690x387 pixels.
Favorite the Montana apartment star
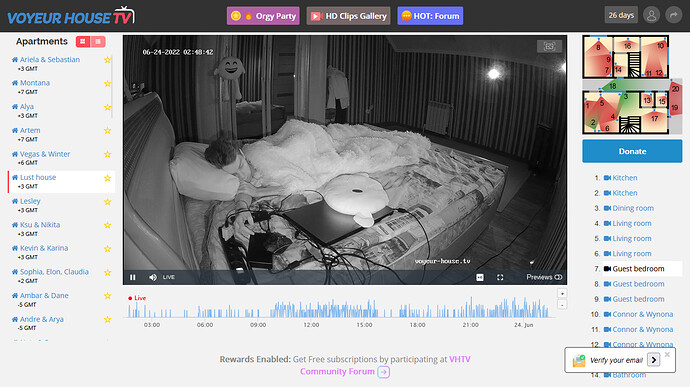click(x=107, y=84)
